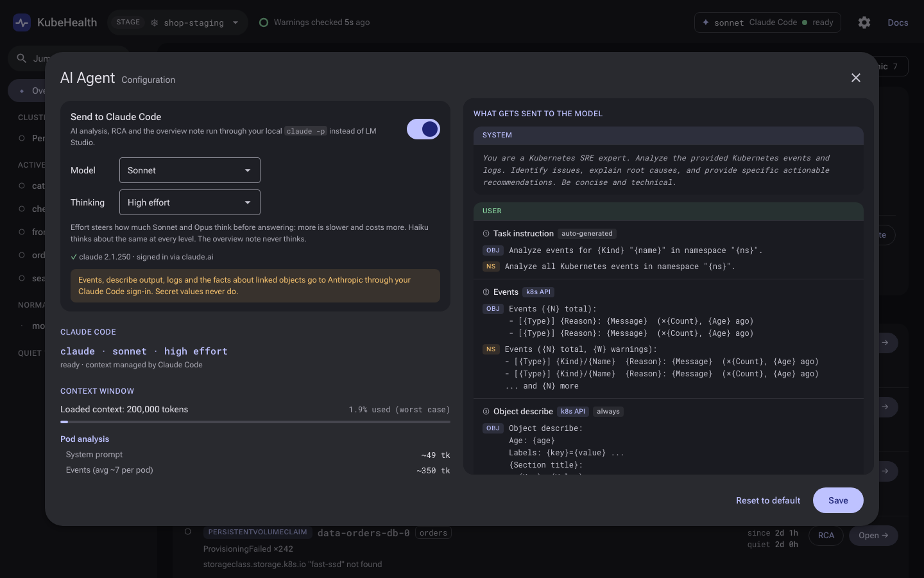924x578 pixels.
Task: Click the "k8s API" tag next to Events
Action: point(538,292)
